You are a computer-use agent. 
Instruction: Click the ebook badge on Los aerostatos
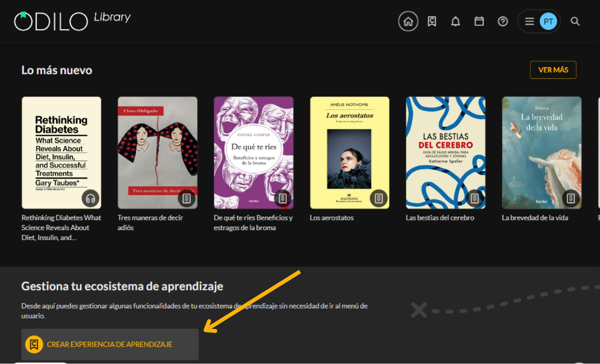(379, 199)
